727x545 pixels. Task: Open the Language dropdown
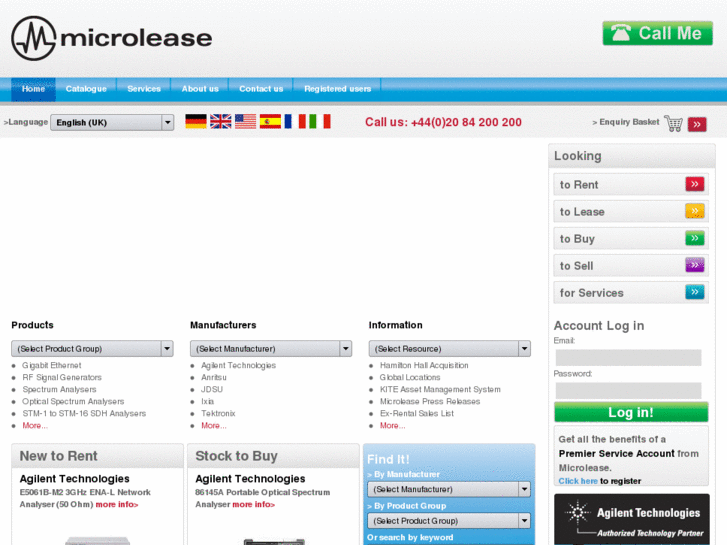[x=112, y=122]
